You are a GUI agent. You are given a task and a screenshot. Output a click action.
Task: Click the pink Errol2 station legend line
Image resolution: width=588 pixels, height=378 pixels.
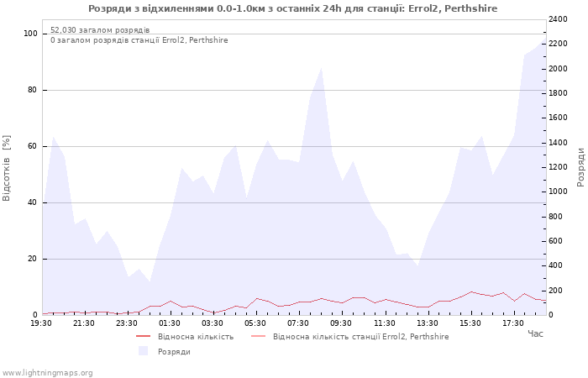pos(259,336)
